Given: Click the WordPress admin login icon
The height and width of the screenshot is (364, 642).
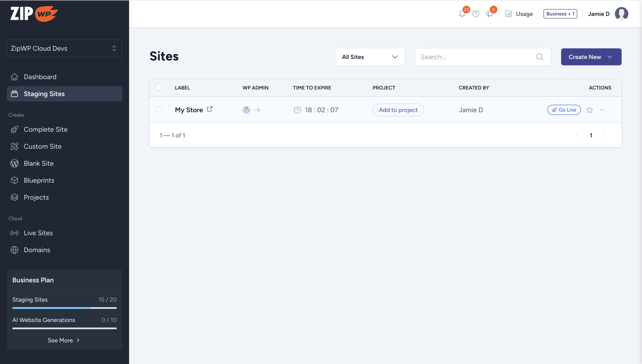Looking at the screenshot, I should click(x=247, y=110).
